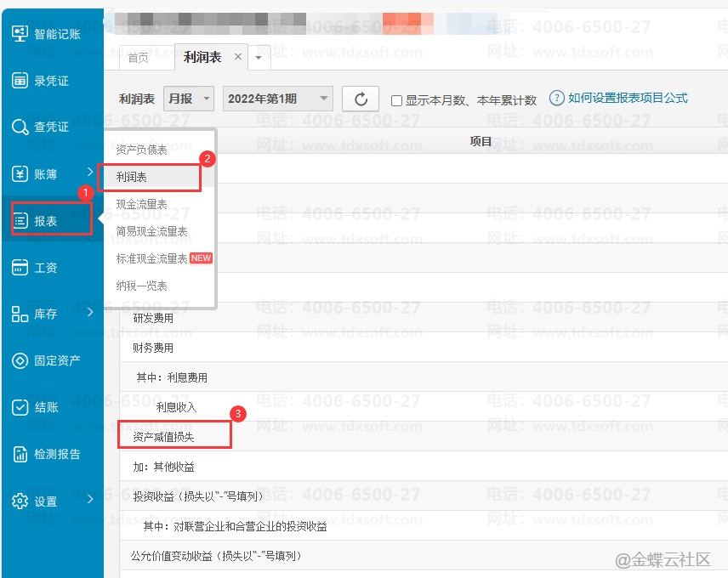
Task: Switch to the 首页 tab
Action: pyautogui.click(x=138, y=58)
